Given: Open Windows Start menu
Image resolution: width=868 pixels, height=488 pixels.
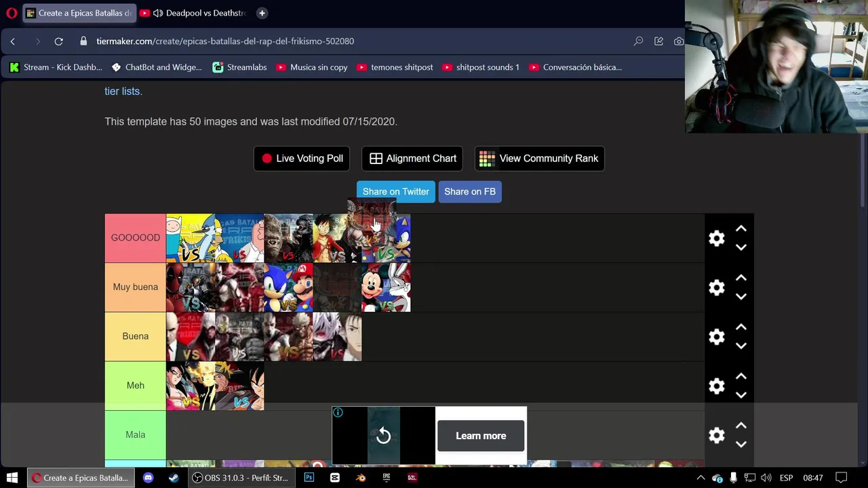Looking at the screenshot, I should [12, 478].
